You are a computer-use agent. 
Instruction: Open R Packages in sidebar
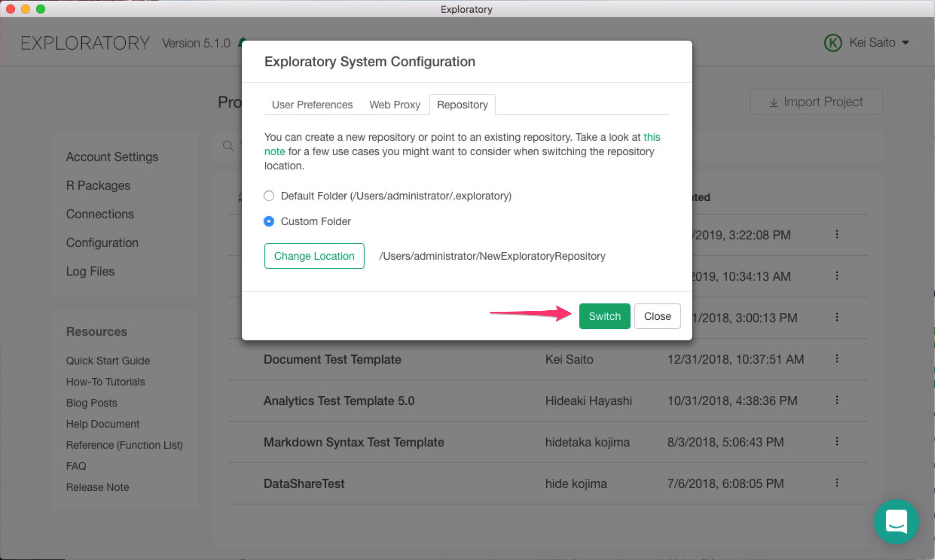pos(98,185)
